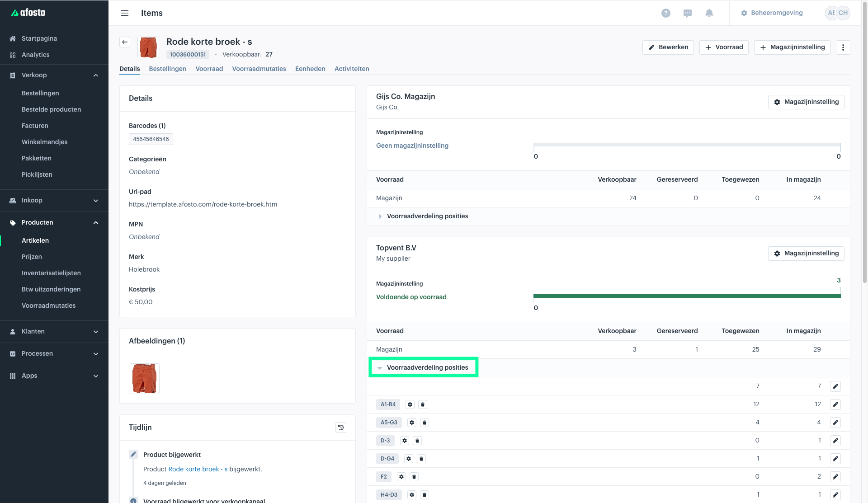Open settings gear for position D-G4
This screenshot has width=868, height=503.
[409, 459]
